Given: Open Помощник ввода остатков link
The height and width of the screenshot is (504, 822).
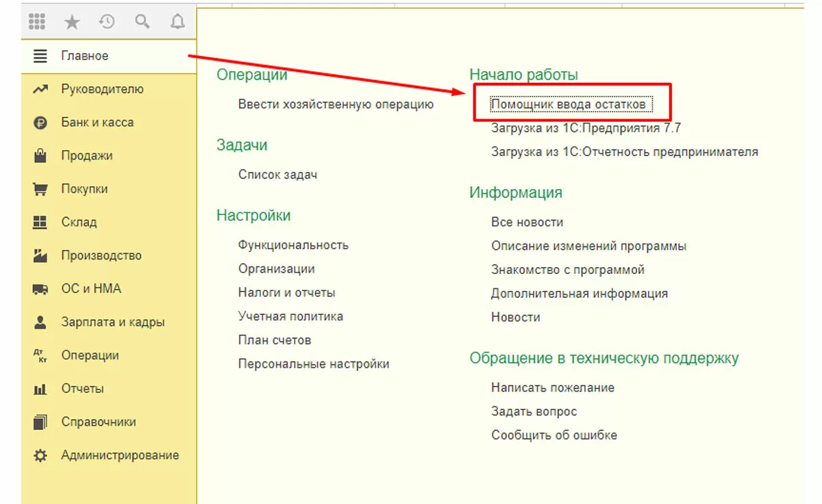Looking at the screenshot, I should pyautogui.click(x=569, y=105).
